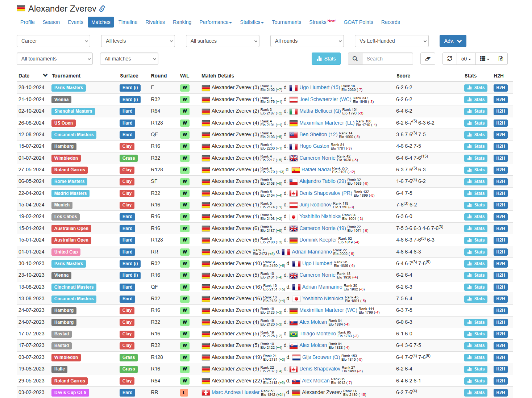Switch to the Rivalries tab

155,22
